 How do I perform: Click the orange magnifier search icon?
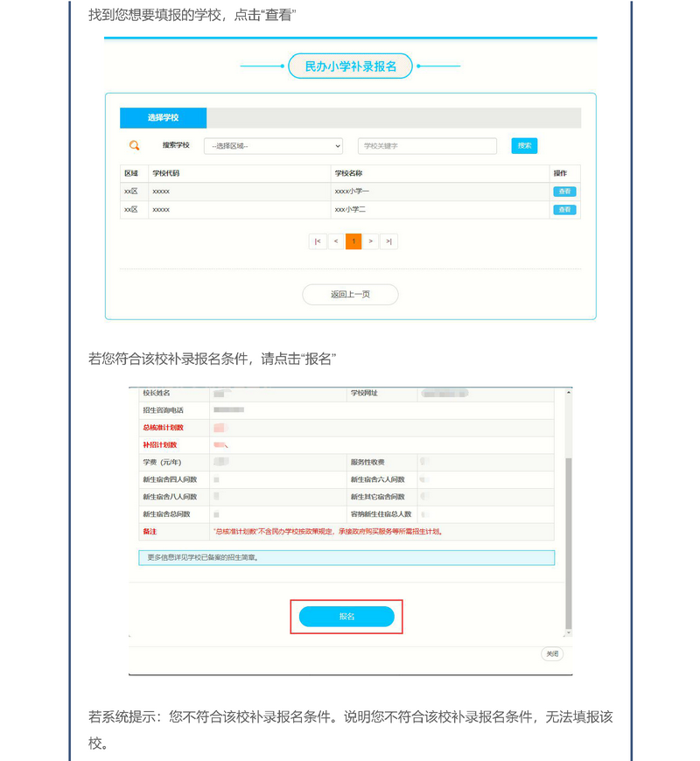click(135, 146)
